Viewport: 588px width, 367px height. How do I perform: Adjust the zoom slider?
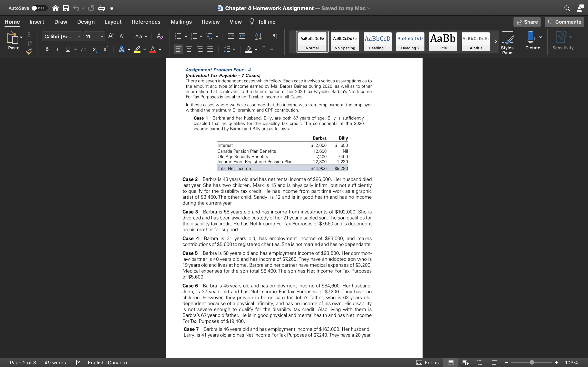532,362
